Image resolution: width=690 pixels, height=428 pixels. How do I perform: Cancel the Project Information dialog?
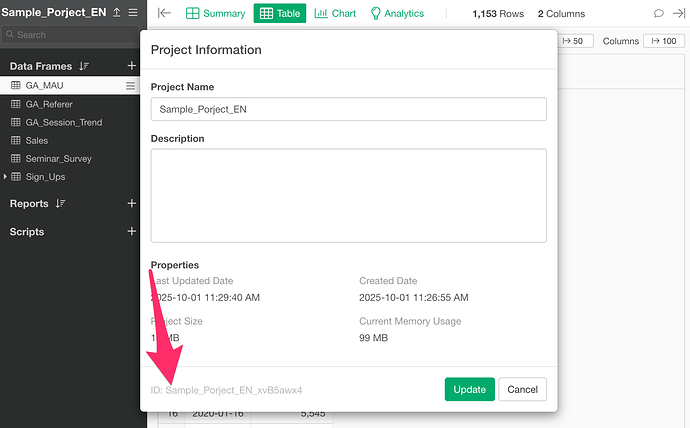coord(523,389)
